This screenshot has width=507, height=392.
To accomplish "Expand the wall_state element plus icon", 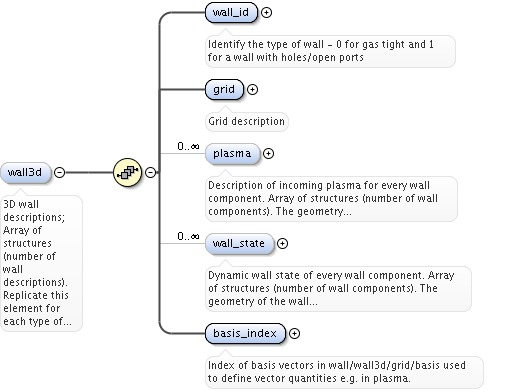I will pos(282,243).
